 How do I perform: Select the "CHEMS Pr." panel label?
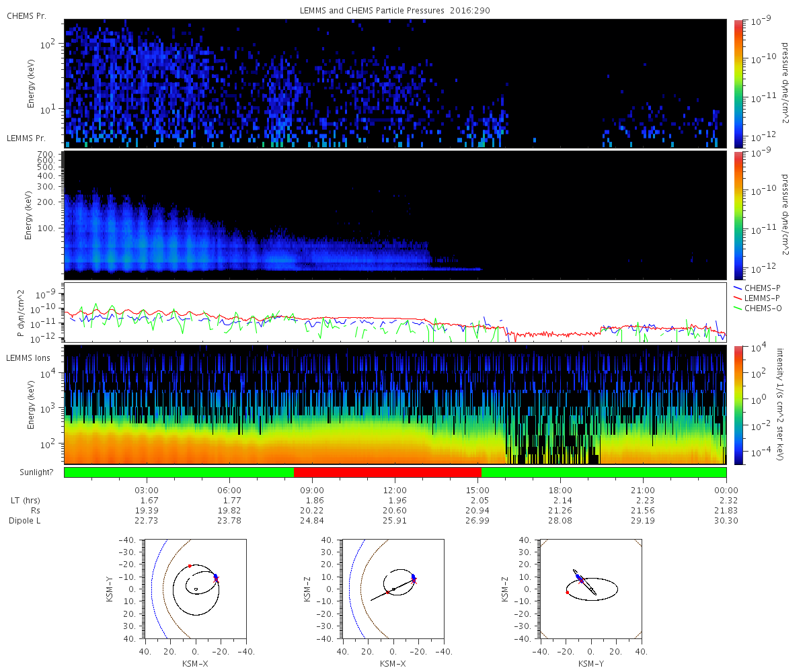(x=26, y=15)
